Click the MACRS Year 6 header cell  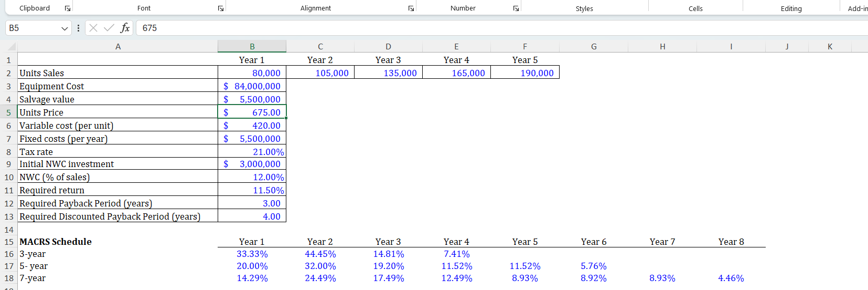click(594, 242)
